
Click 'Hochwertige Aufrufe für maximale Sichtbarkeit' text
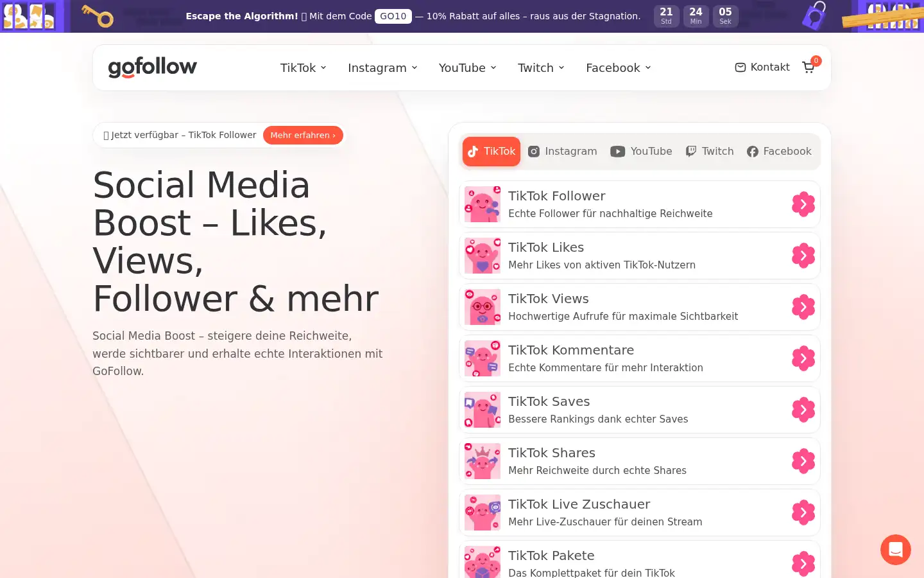point(623,316)
